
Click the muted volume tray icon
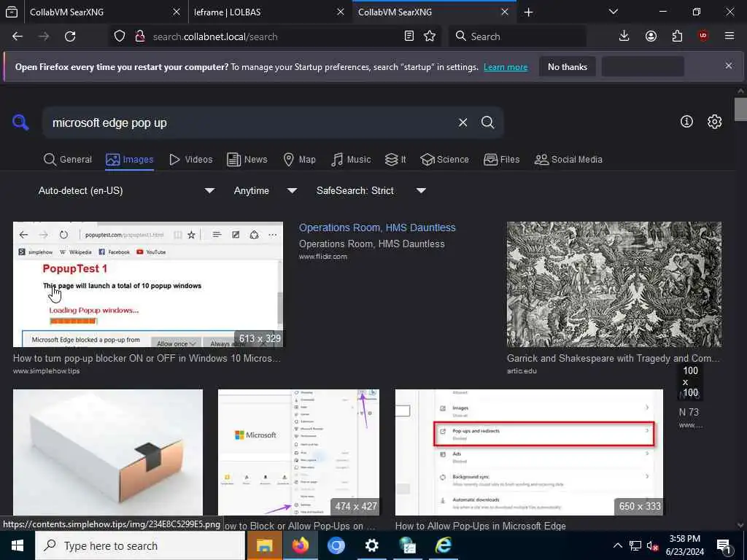[653, 545]
